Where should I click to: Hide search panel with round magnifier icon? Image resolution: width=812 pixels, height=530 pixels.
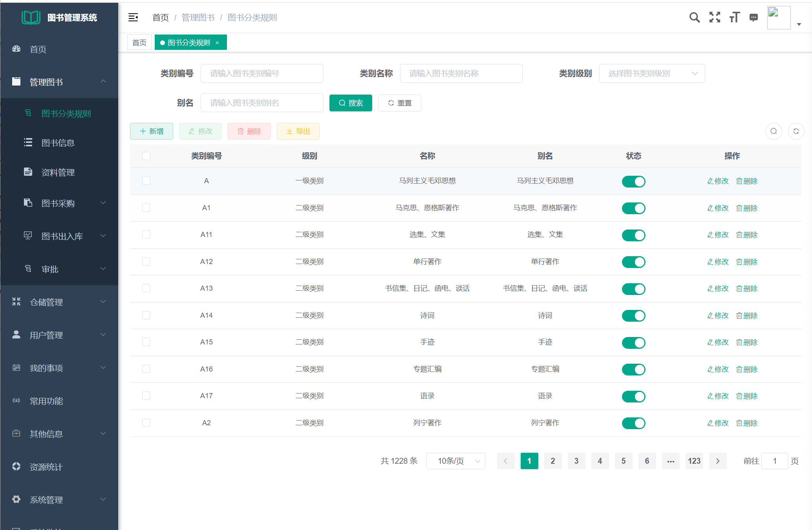point(774,131)
